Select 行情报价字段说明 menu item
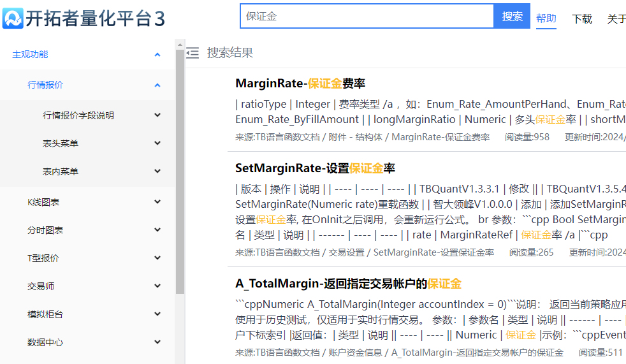The width and height of the screenshot is (626, 364). pyautogui.click(x=78, y=115)
